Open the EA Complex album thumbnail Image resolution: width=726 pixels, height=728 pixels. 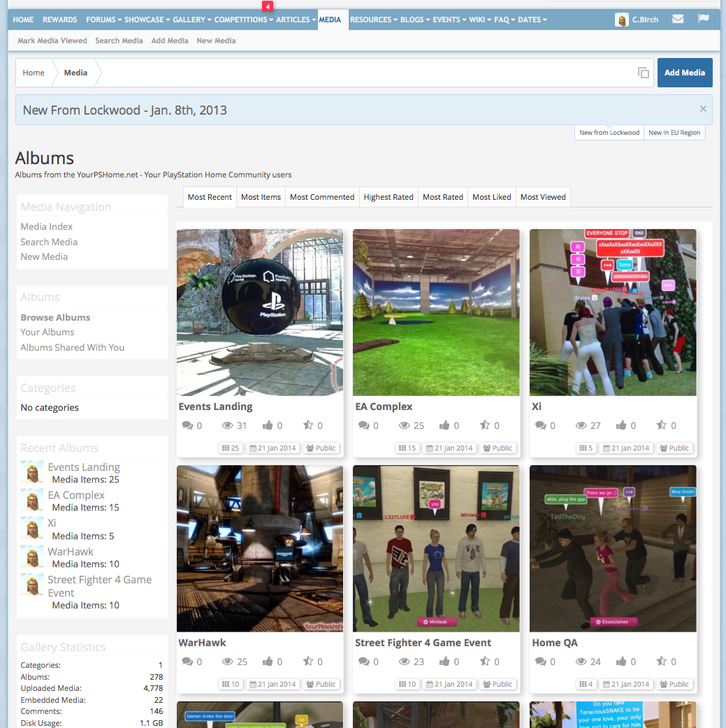436,312
